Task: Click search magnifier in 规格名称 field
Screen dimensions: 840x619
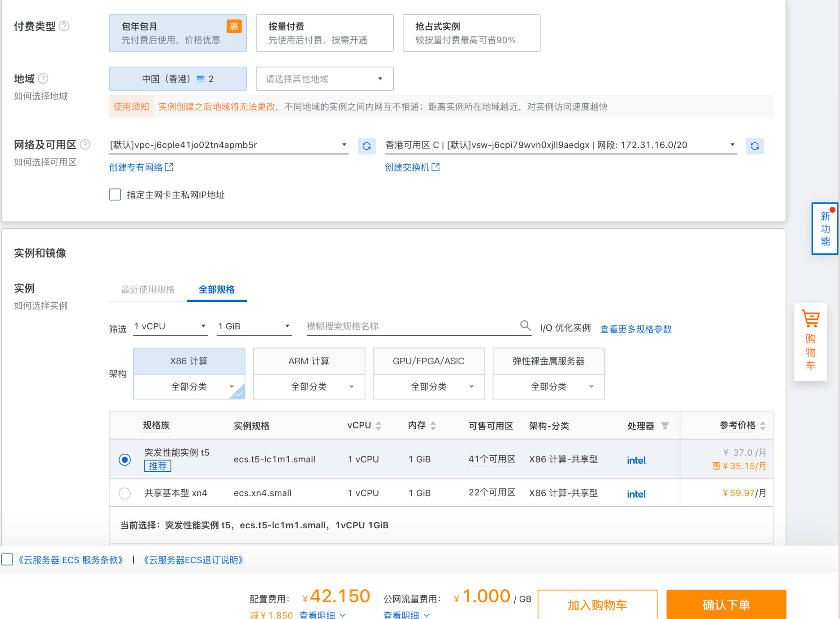Action: tap(525, 326)
